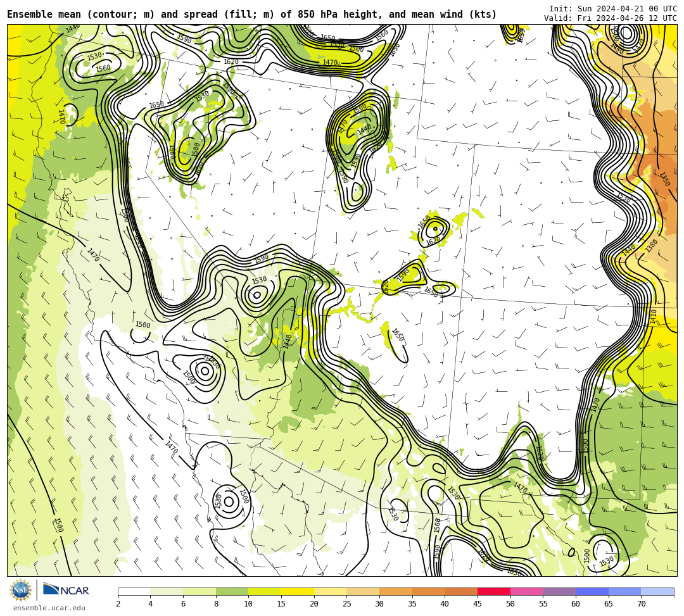Pick the light green 6–8 colorbar swatch

click(199, 591)
